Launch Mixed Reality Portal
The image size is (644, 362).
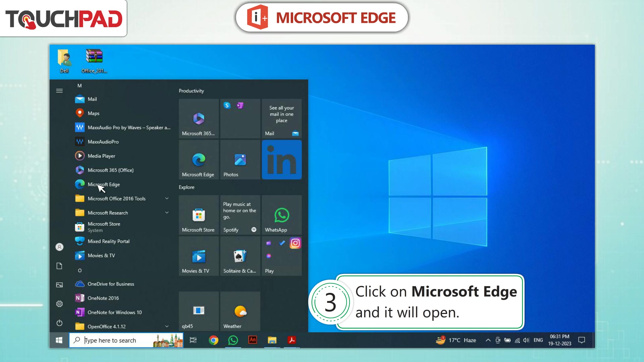[x=123, y=241]
